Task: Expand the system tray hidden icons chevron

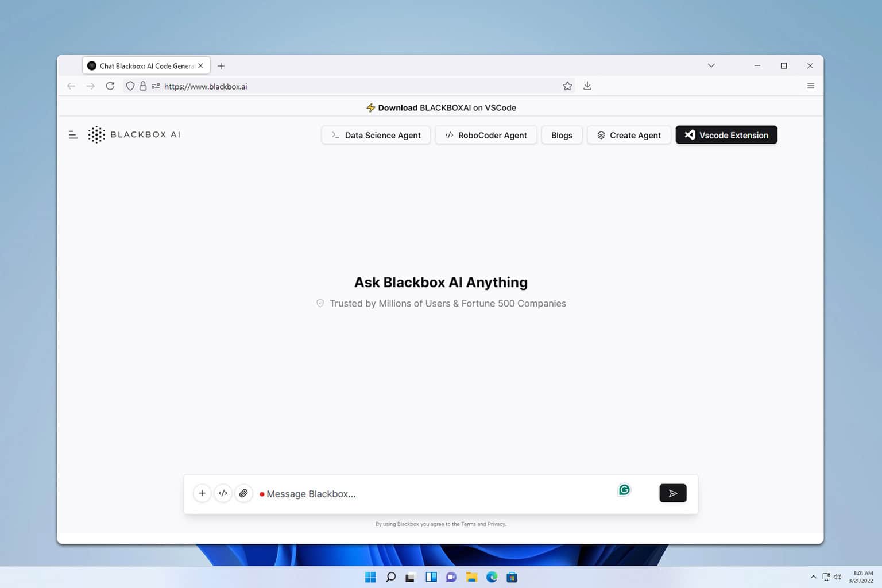Action: (813, 577)
